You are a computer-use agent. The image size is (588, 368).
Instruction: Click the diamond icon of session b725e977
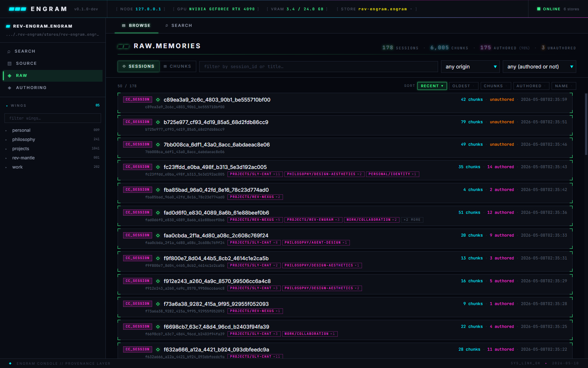(158, 122)
